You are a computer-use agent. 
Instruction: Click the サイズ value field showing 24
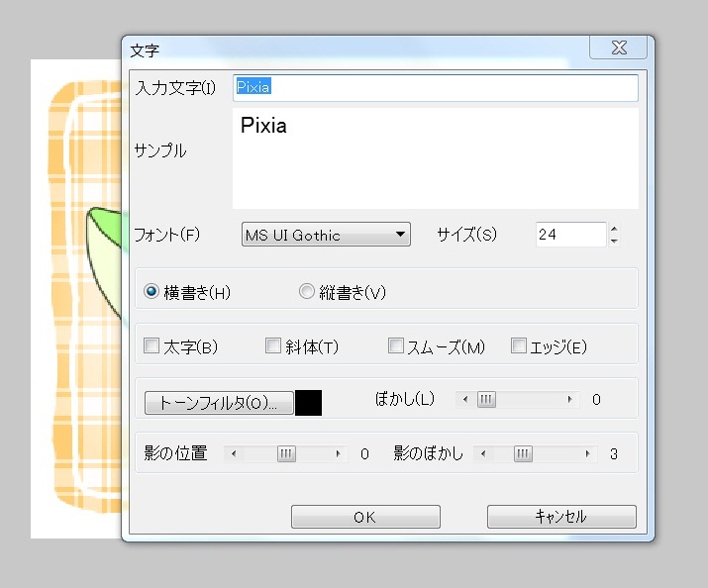coord(570,235)
